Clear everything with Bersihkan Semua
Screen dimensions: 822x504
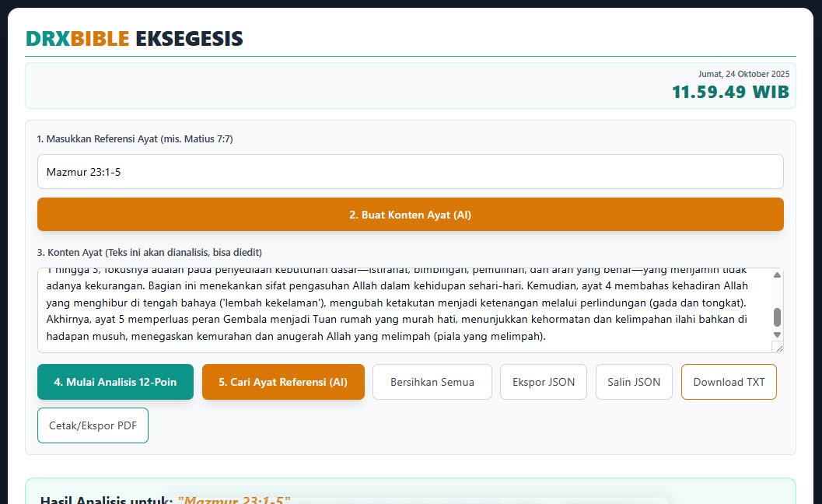432,382
